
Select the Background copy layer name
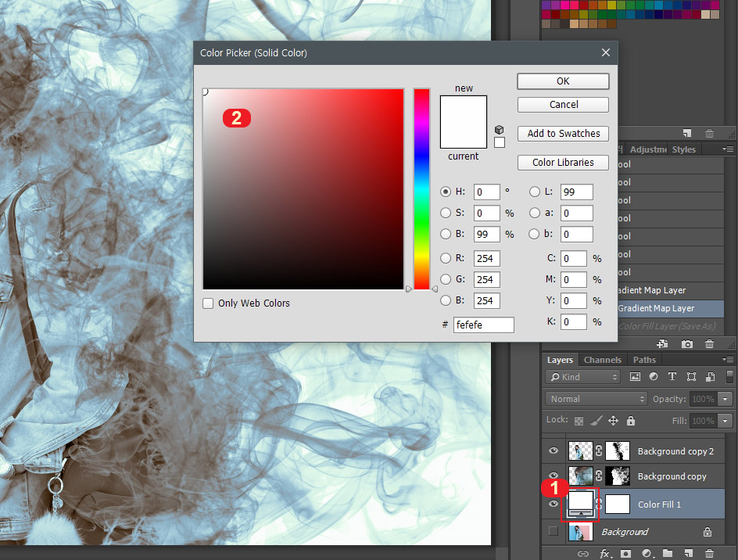point(672,476)
